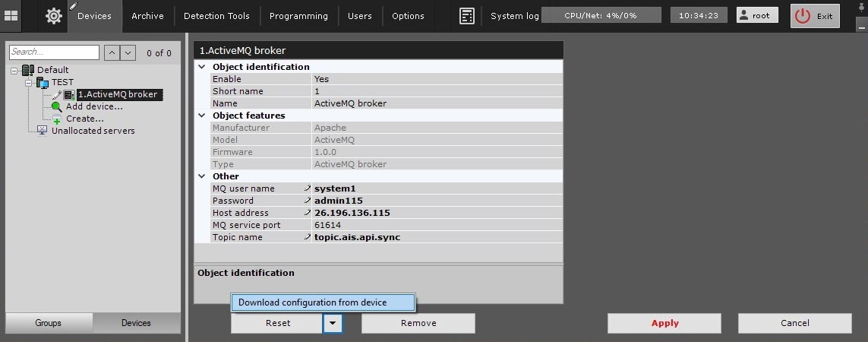
Task: Click the Add device magnifier icon
Action: [57, 106]
